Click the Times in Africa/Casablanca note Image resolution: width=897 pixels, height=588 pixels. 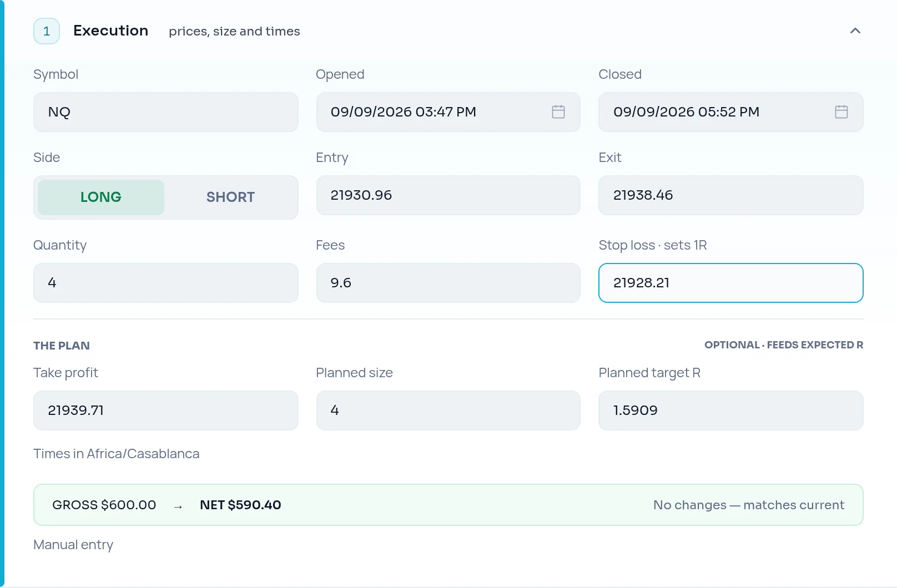point(116,454)
